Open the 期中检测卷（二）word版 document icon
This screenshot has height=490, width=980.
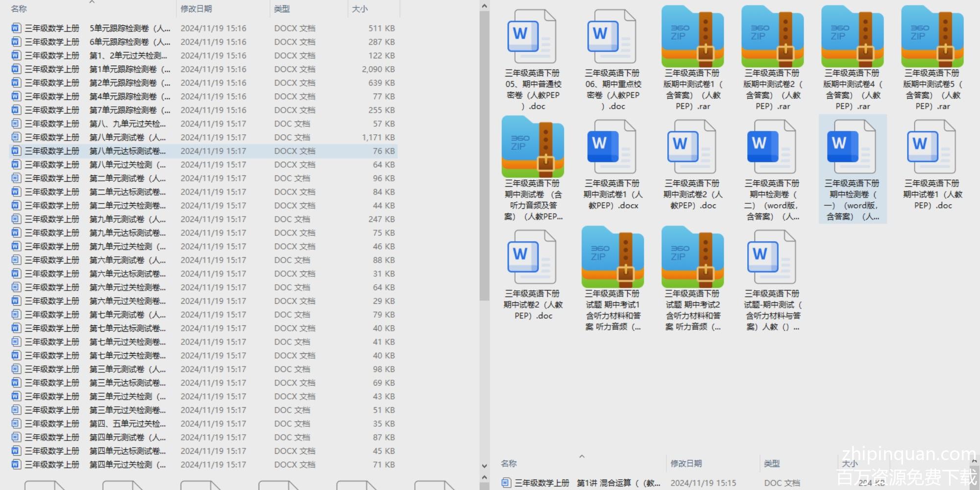click(772, 147)
